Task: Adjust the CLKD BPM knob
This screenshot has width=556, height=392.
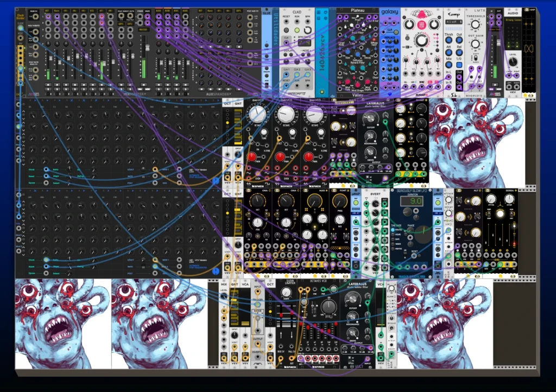Action: pyautogui.click(x=308, y=30)
